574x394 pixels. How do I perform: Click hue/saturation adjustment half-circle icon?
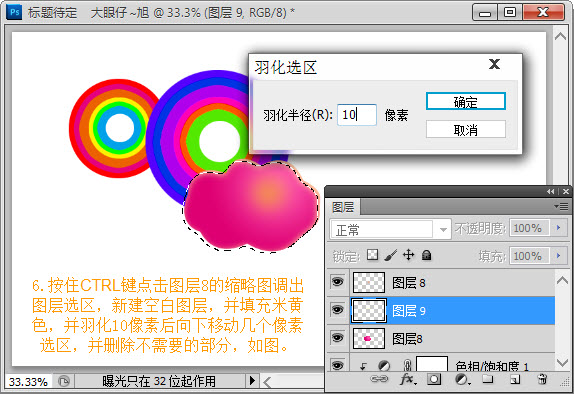384,366
